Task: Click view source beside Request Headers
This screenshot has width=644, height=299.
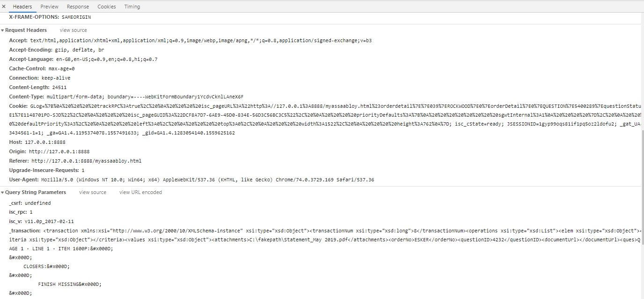Action: click(x=73, y=30)
